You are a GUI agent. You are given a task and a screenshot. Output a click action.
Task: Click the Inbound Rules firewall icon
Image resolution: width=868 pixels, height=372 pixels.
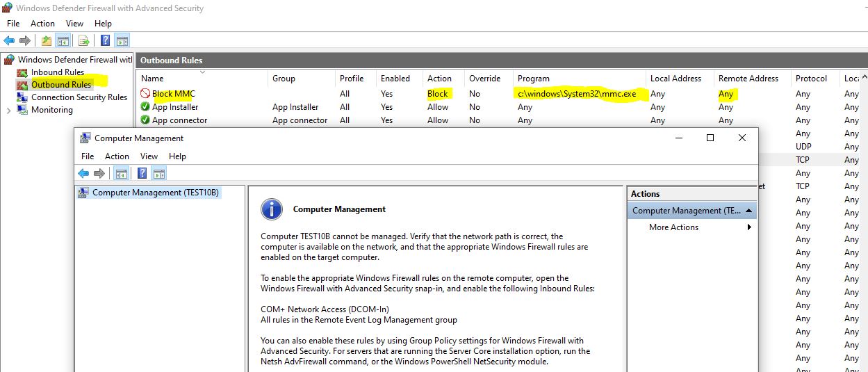click(x=22, y=72)
